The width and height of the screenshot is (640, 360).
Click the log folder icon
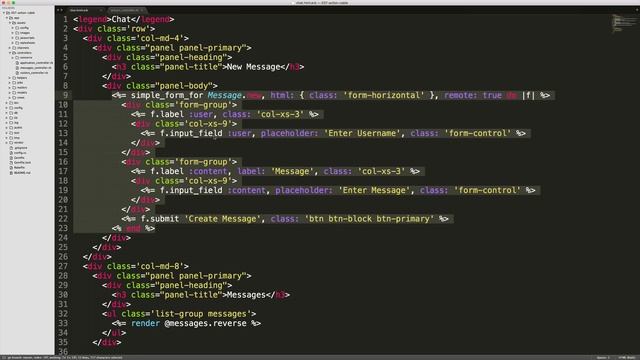click(11, 122)
